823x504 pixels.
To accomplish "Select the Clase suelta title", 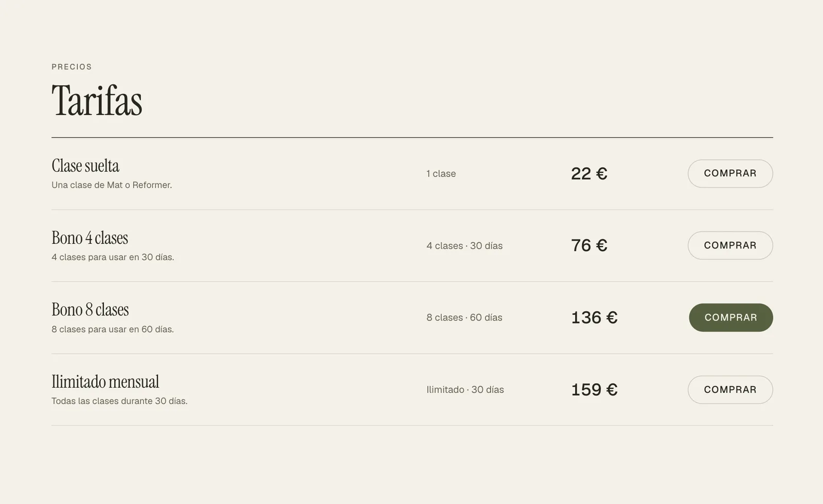I will 85,166.
